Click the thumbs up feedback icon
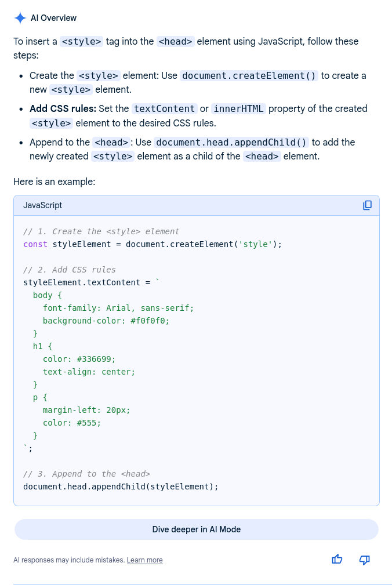Screen dimensions: 392x588 point(337,560)
